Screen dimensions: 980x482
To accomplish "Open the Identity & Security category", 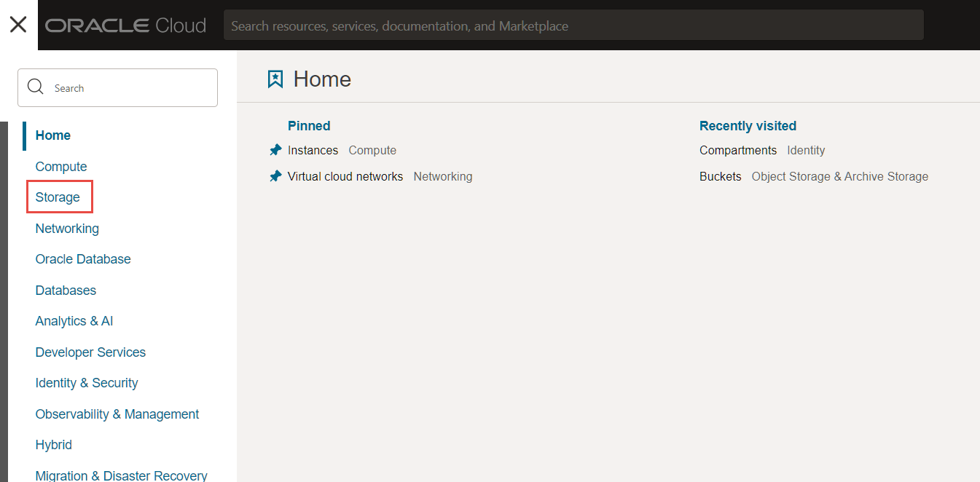I will point(87,383).
